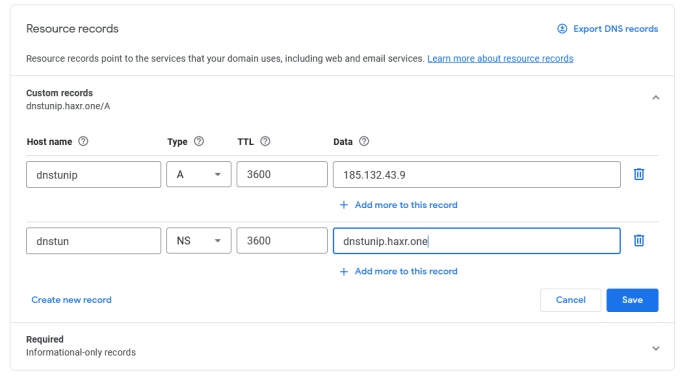Image resolution: width=680 pixels, height=377 pixels.
Task: Expand the Required records section
Action: 656,348
